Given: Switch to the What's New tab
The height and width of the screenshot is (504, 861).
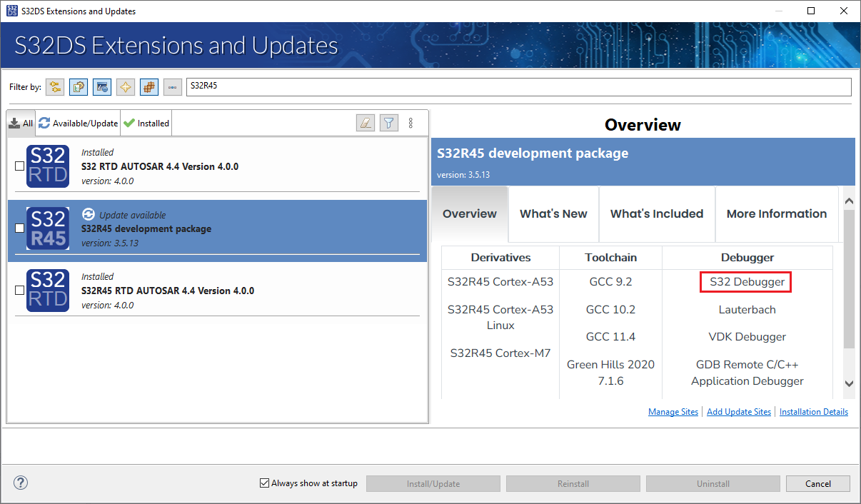Looking at the screenshot, I should tap(553, 213).
